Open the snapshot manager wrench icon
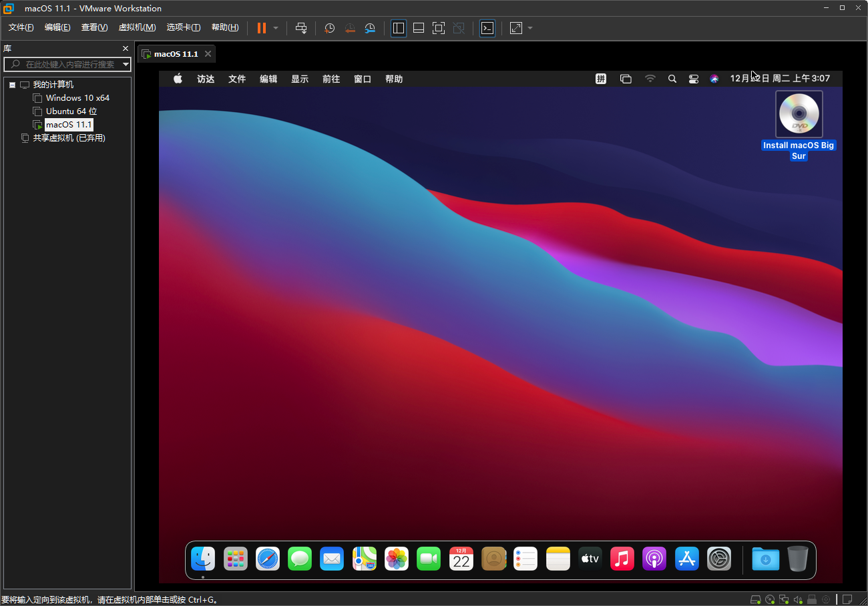Image resolution: width=868 pixels, height=606 pixels. pos(370,28)
